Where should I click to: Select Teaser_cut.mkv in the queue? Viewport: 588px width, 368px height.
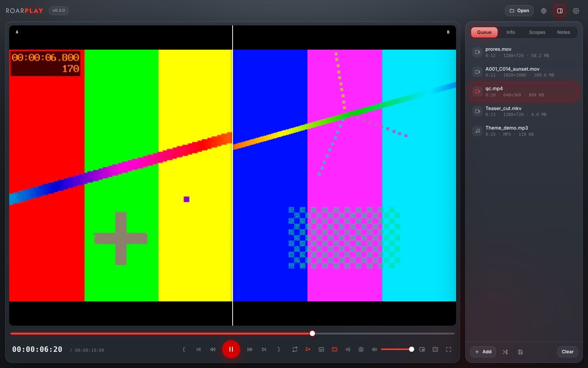[x=524, y=111]
